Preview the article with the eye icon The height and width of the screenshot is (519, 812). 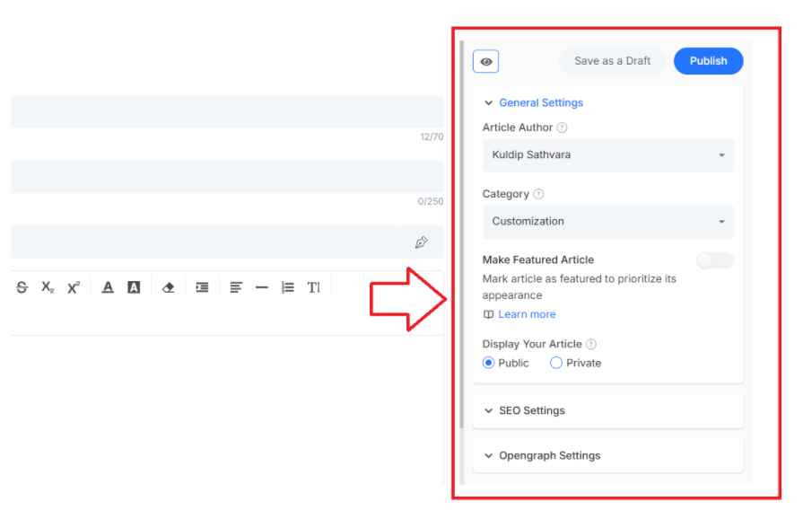point(485,61)
